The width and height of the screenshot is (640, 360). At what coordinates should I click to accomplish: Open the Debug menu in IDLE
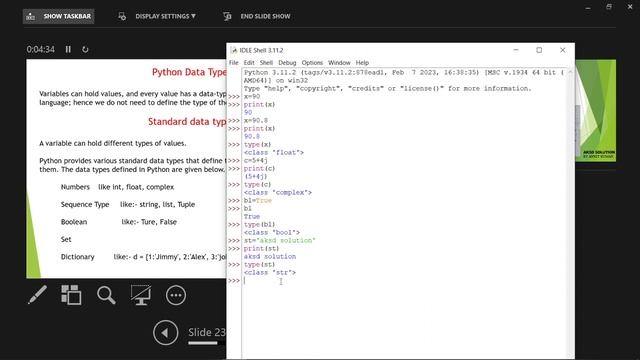(287, 63)
